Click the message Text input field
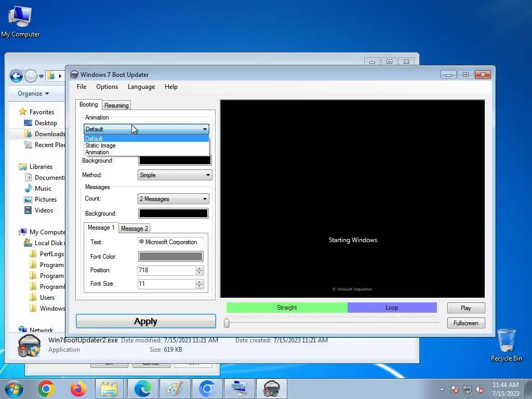 point(170,242)
